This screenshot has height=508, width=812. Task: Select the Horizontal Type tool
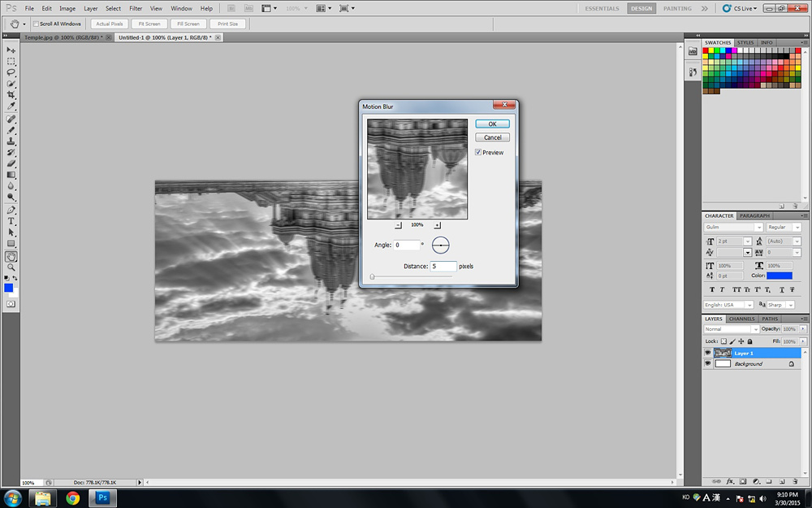[11, 221]
